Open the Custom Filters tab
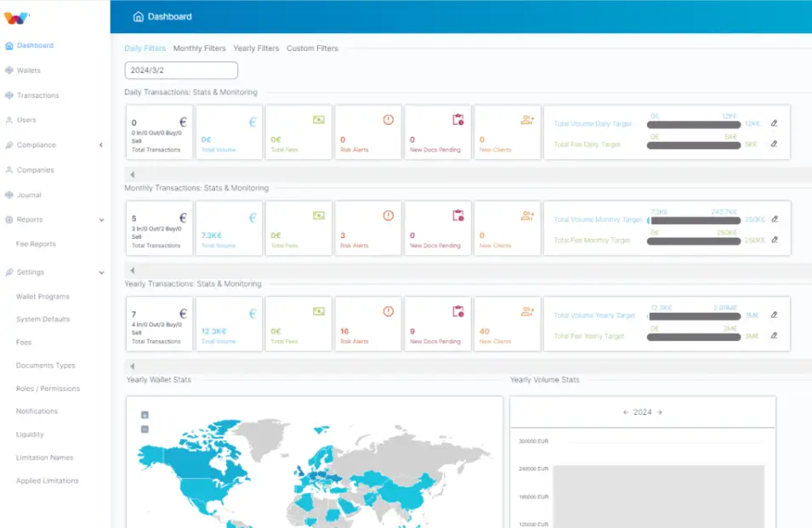The height and width of the screenshot is (528, 812). tap(311, 48)
